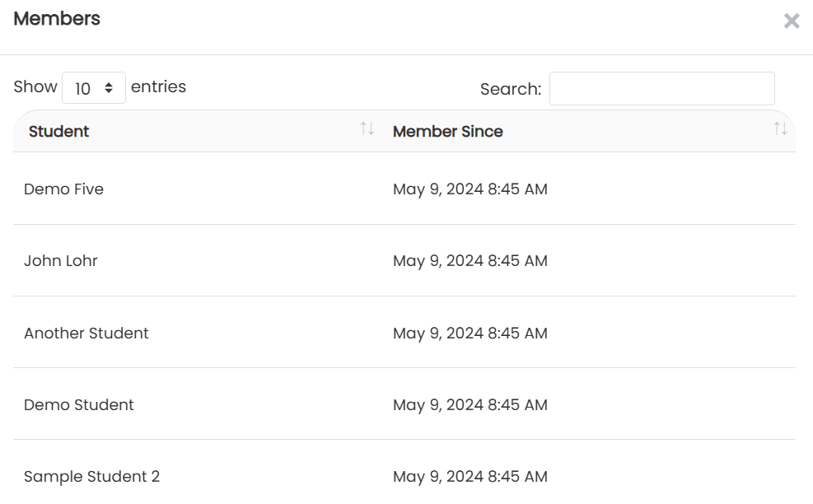
Task: Click the Show label text
Action: pos(35,86)
